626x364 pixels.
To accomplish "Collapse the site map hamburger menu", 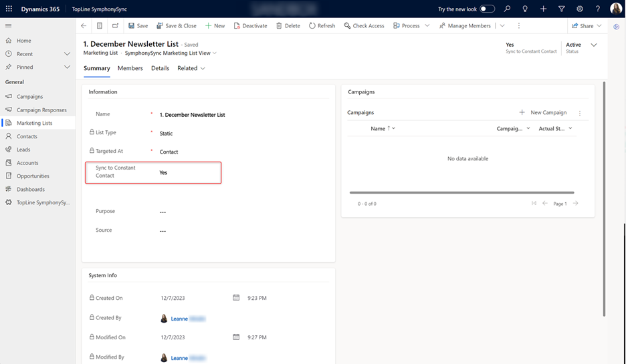I will 9,26.
